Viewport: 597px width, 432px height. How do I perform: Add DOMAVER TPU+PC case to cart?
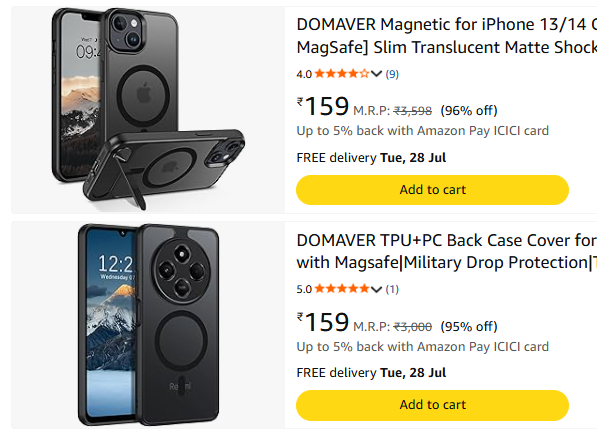tap(432, 405)
